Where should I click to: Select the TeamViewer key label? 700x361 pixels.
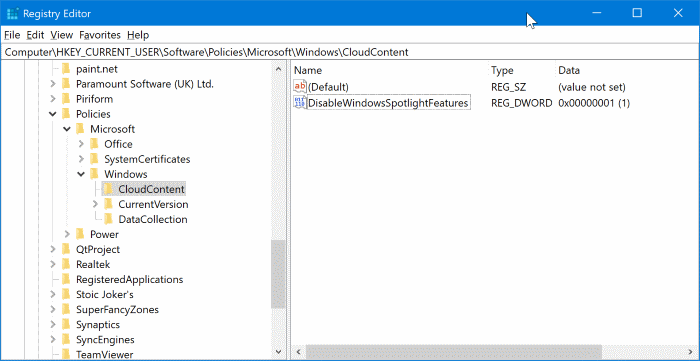point(104,355)
